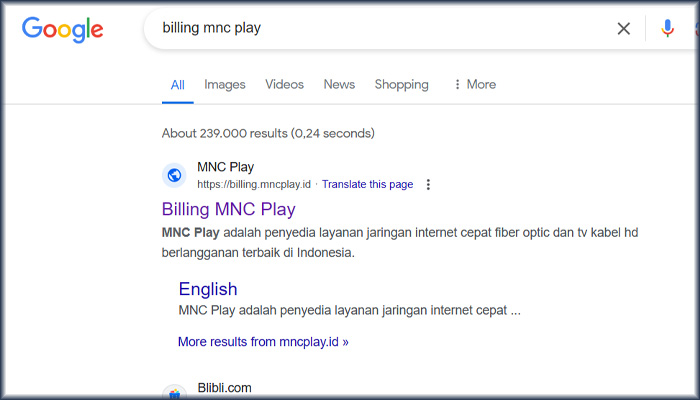Viewport: 700px width, 400px height.
Task: Open the Billing MNC Play result
Action: click(229, 209)
